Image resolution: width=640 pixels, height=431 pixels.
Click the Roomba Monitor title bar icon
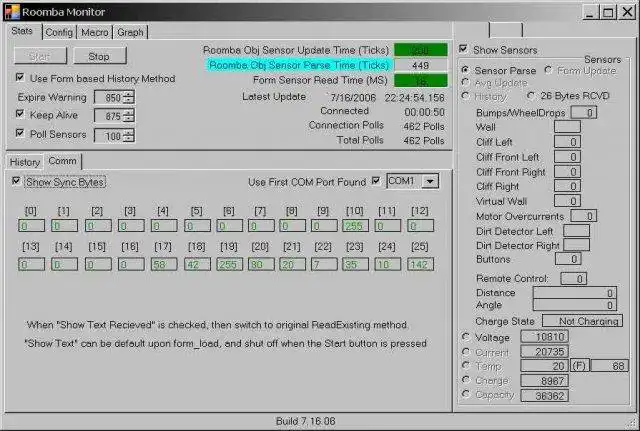(12, 12)
